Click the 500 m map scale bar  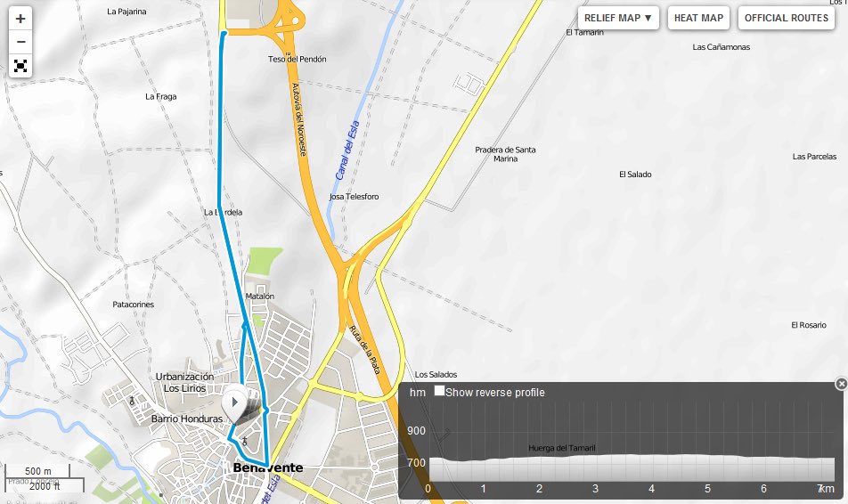click(37, 471)
